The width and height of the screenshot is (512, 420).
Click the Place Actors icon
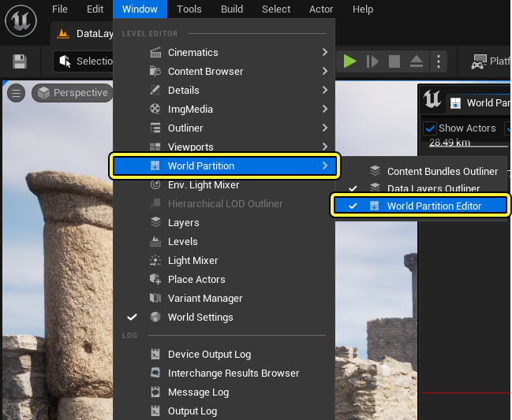155,279
